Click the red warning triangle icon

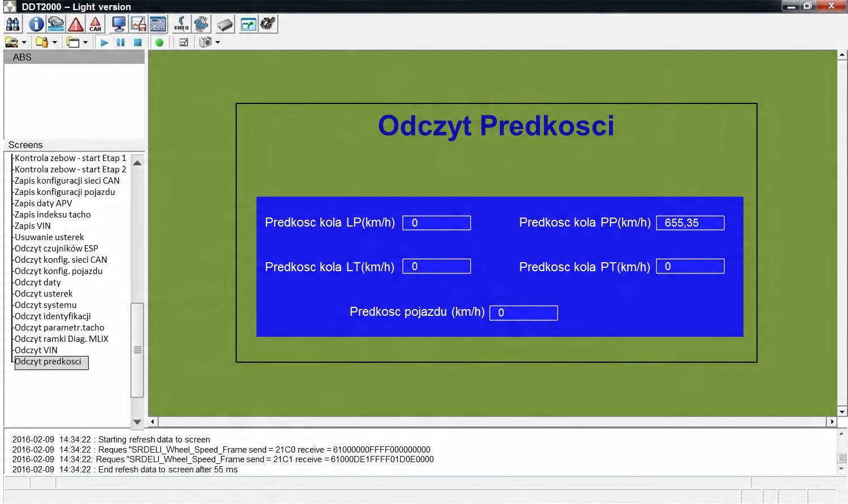[x=76, y=24]
